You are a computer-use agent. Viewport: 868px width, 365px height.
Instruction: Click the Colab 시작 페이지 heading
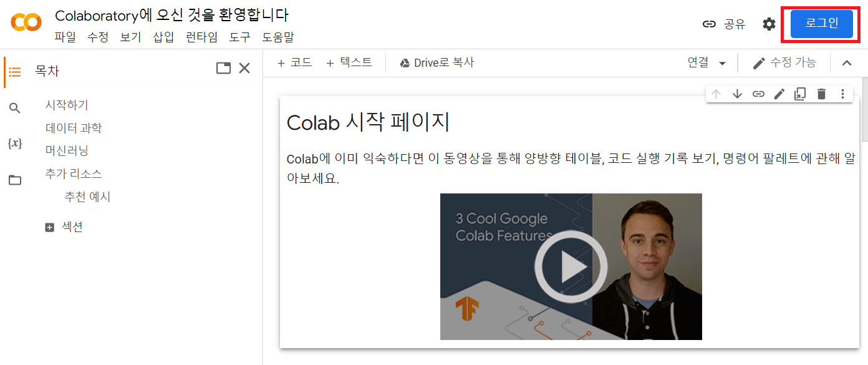[368, 122]
